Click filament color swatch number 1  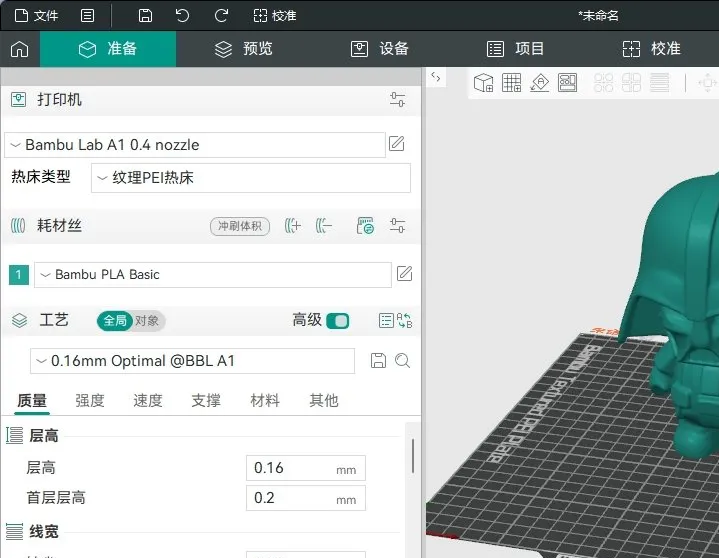point(19,275)
